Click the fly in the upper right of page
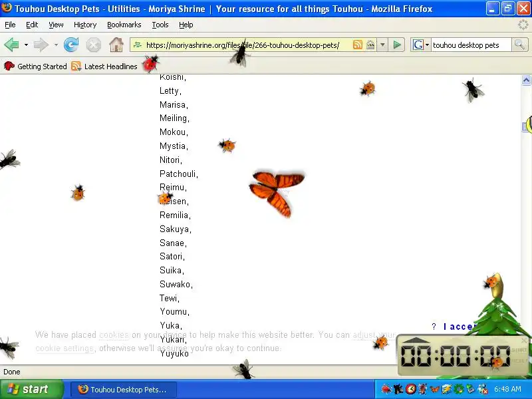The height and width of the screenshot is (399, 532). (473, 90)
